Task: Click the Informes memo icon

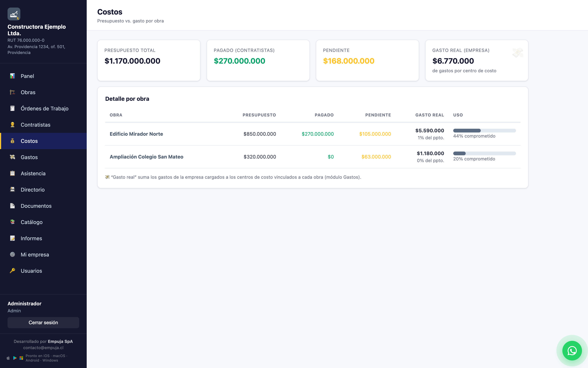Action: [12, 238]
